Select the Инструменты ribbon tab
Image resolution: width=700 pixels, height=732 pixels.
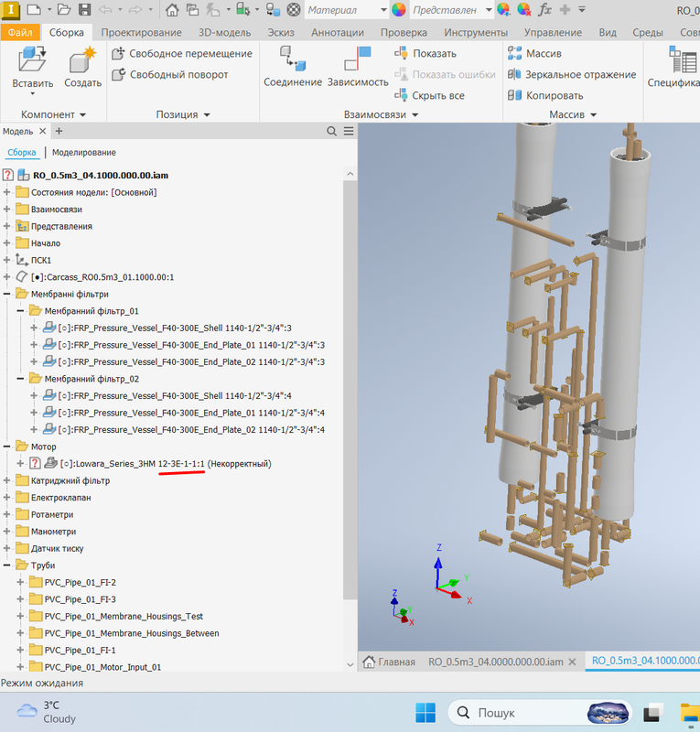(476, 32)
